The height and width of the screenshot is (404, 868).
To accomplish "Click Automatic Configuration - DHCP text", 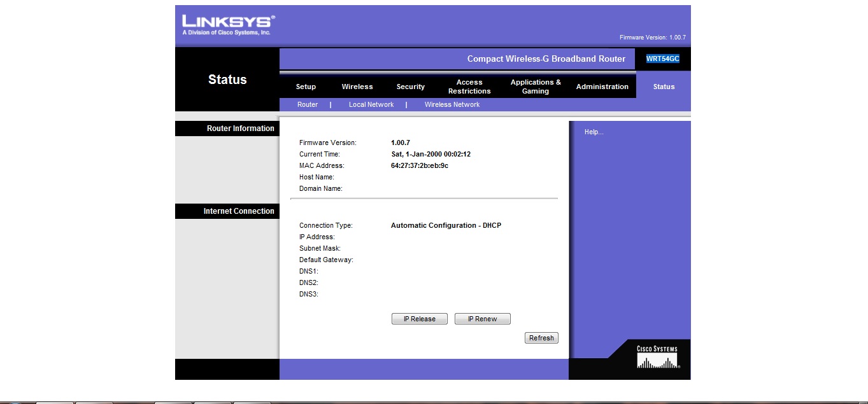I will [x=446, y=225].
